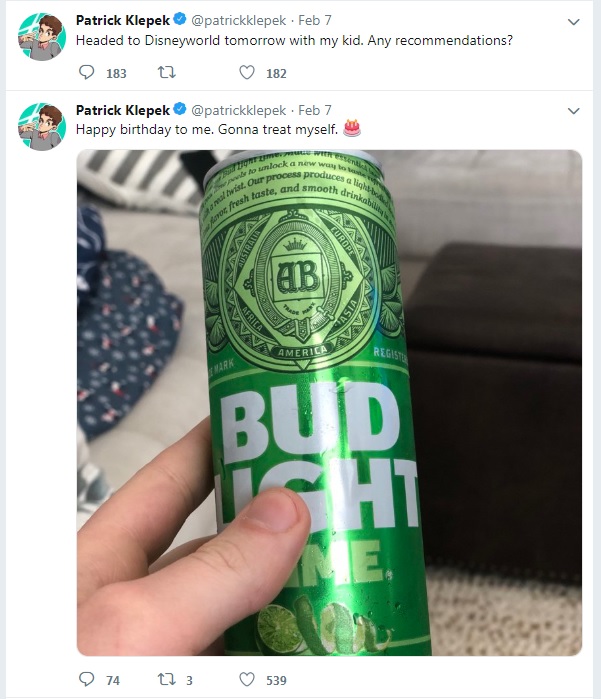
Task: Open Patrick Klepek name on Disneyworld tweet
Action: tap(123, 20)
